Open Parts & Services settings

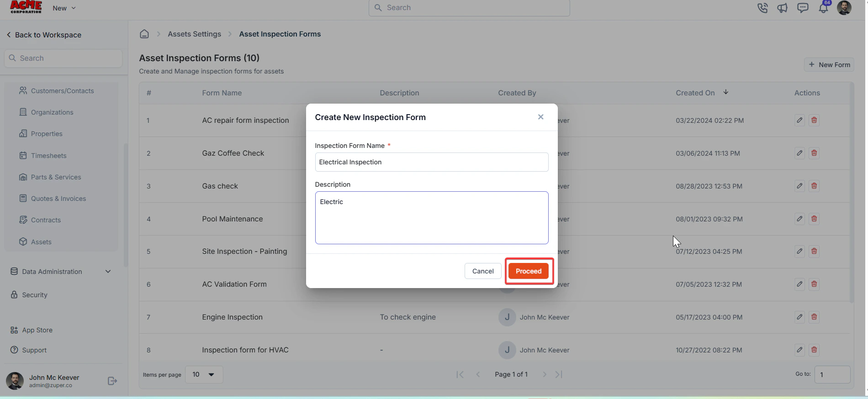[x=50, y=177]
